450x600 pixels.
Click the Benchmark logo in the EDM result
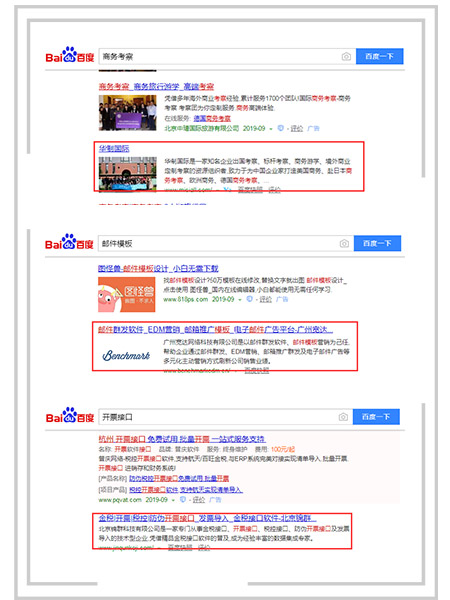click(x=126, y=355)
